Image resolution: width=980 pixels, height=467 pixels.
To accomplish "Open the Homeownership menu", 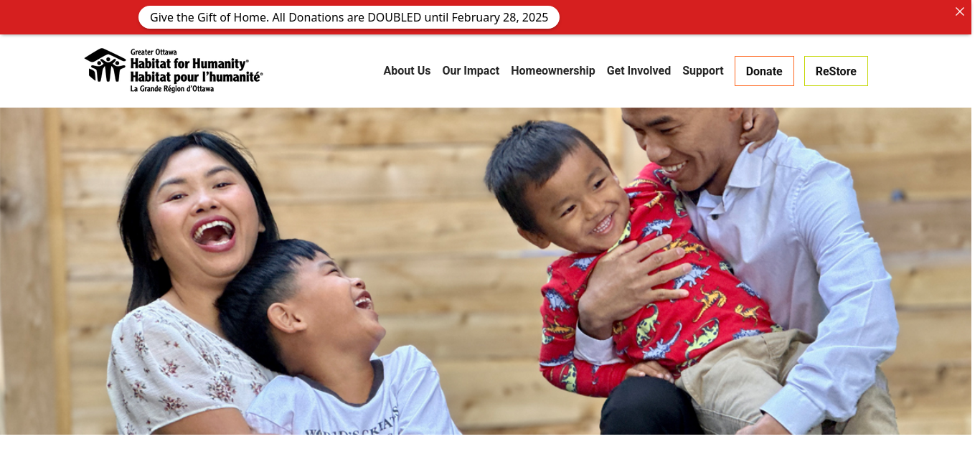I will pos(553,70).
